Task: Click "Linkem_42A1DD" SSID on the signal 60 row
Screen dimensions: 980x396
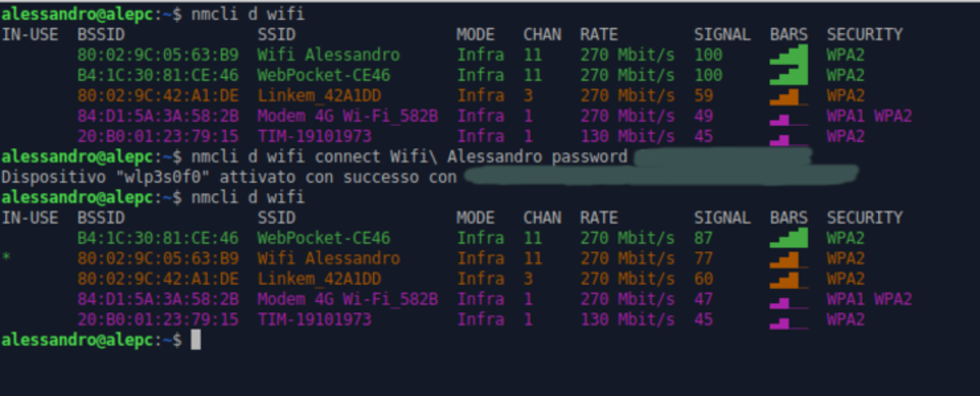Action: (319, 279)
